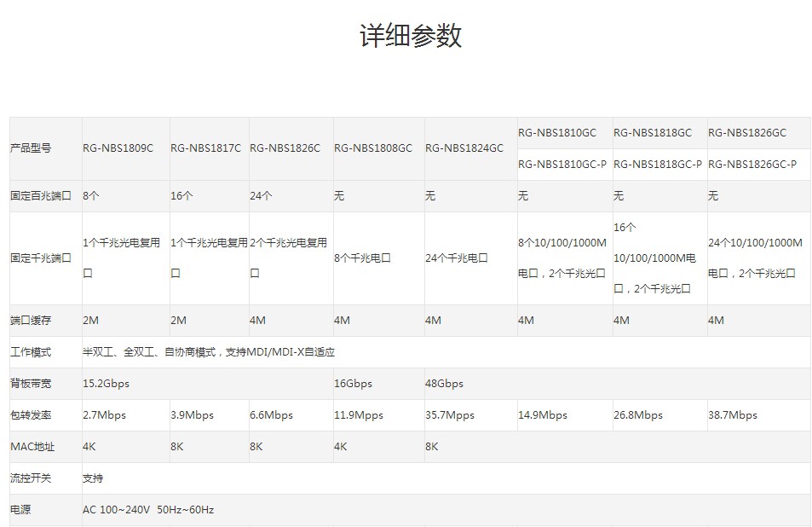The height and width of the screenshot is (527, 812).
Task: Select the 15.2Gbps backplane bandwidth value
Action: click(x=106, y=384)
